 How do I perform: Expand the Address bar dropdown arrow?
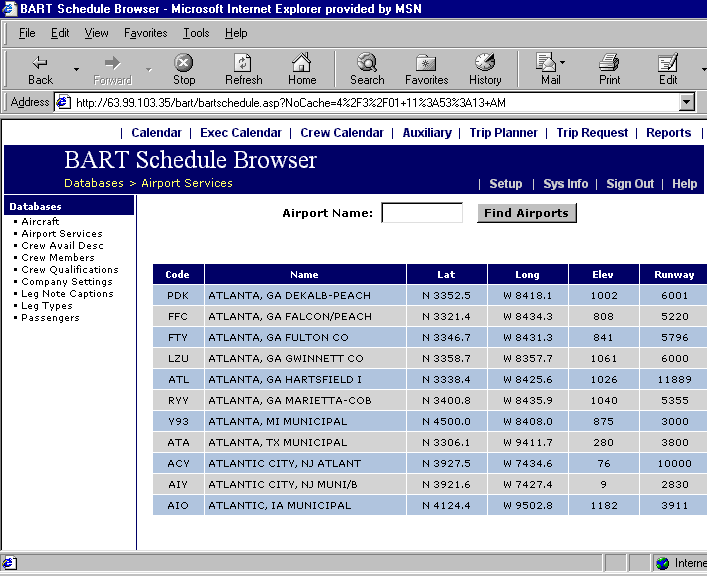686,102
